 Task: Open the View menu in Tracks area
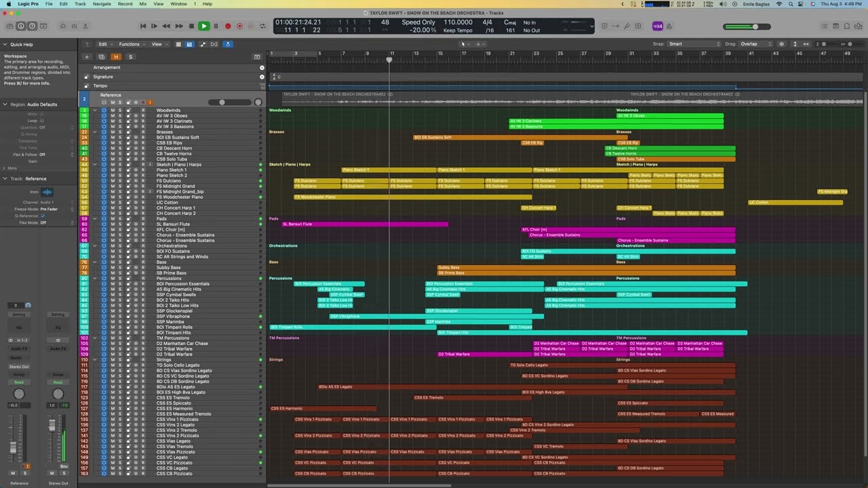pyautogui.click(x=158, y=44)
